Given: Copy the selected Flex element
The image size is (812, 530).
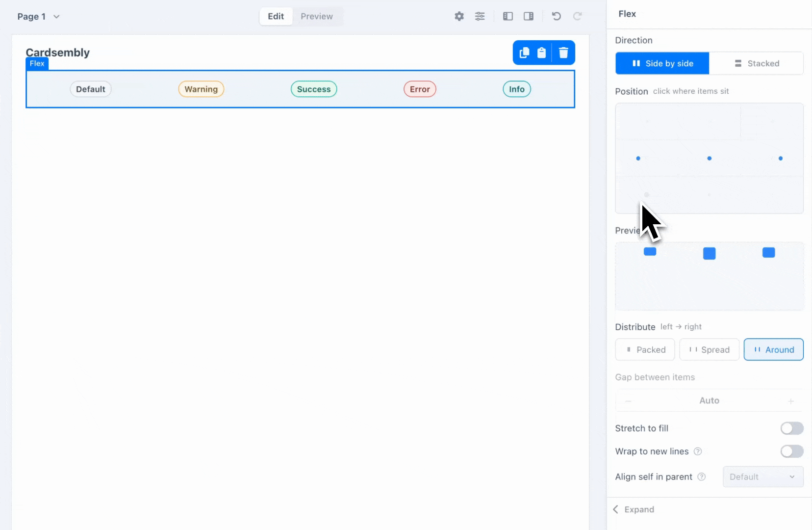Looking at the screenshot, I should [524, 53].
